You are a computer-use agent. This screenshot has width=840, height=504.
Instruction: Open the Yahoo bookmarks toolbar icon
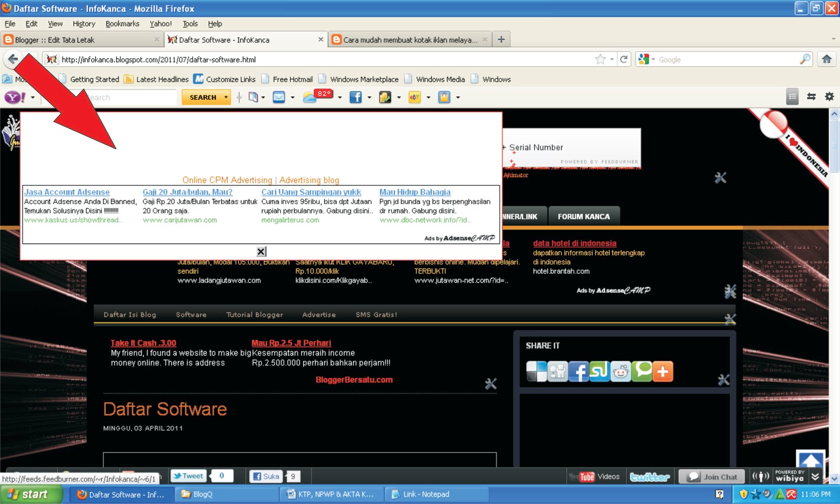253,97
